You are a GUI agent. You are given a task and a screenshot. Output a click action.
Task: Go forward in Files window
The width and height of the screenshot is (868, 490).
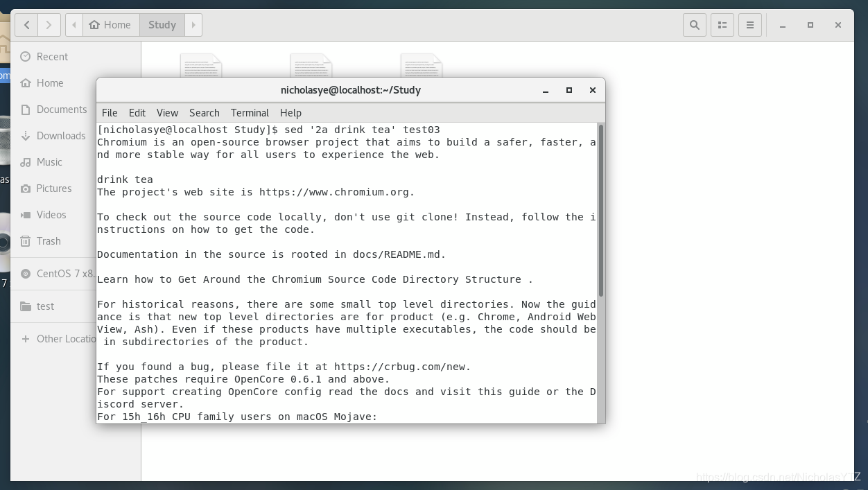tap(49, 25)
